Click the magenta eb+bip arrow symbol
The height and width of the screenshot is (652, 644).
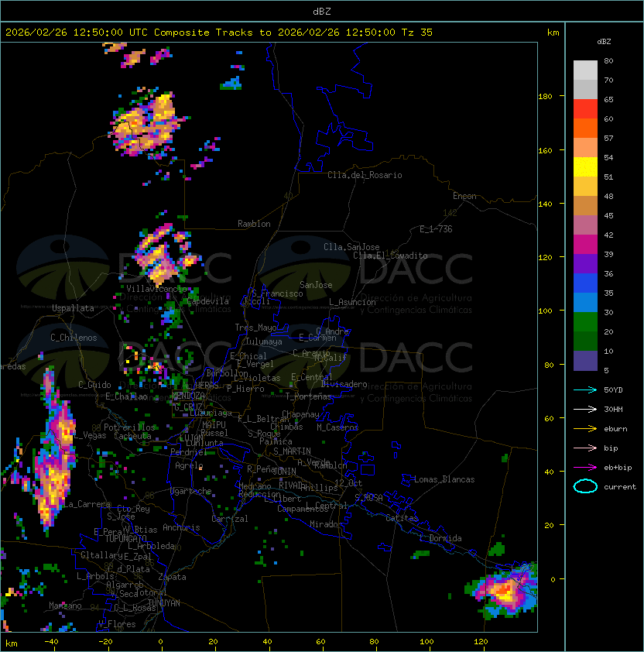tap(585, 468)
